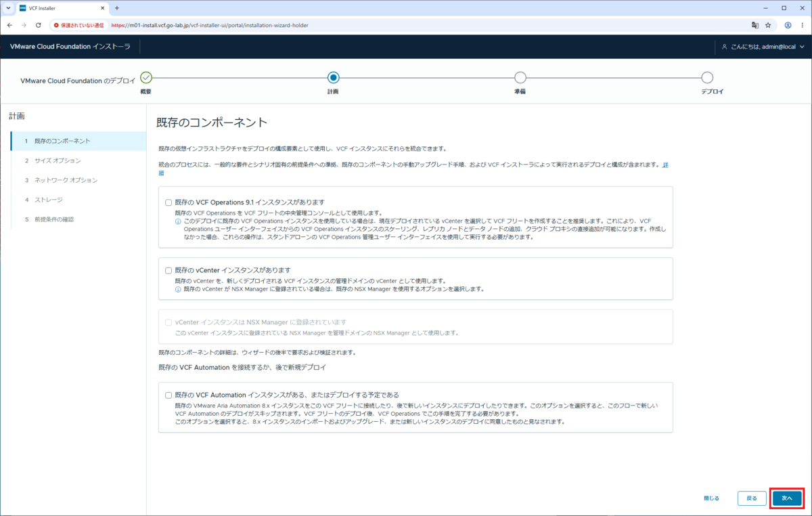Reload the VCF Installer page

38,25
